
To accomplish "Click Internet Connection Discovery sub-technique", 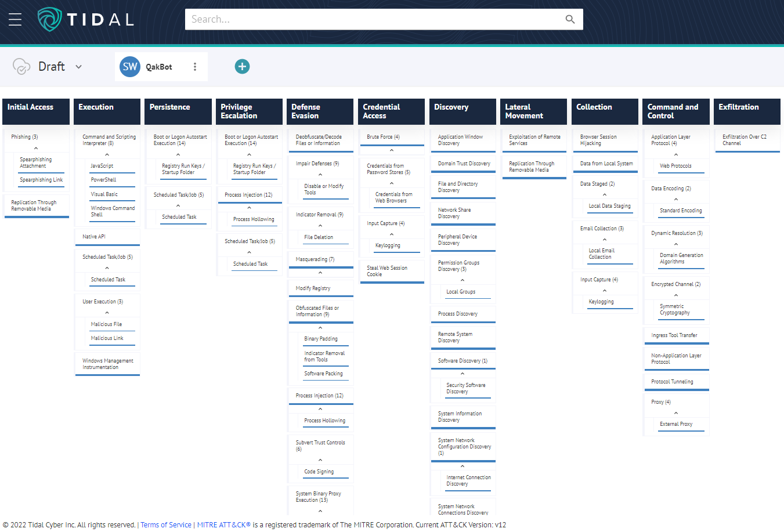I will [468, 481].
